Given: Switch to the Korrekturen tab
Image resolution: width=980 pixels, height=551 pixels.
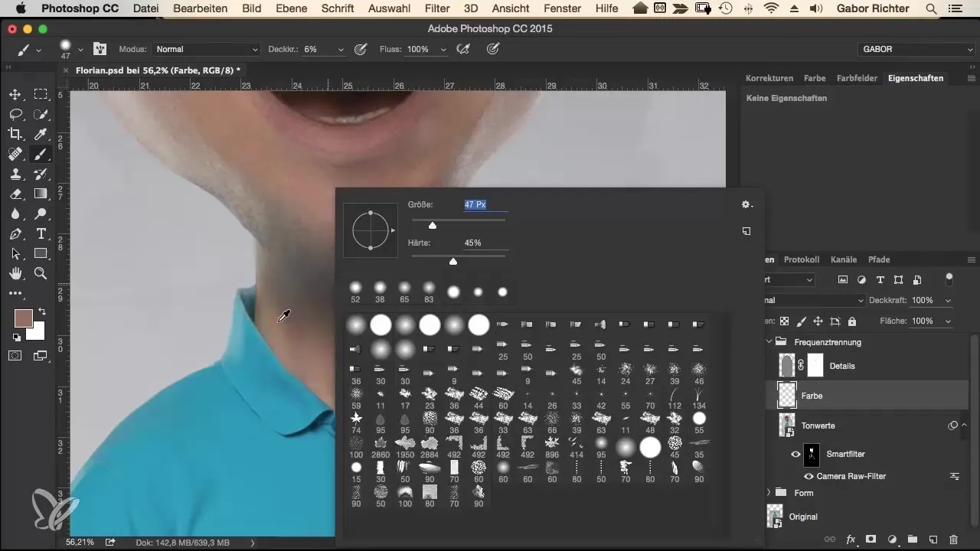Looking at the screenshot, I should pos(769,78).
